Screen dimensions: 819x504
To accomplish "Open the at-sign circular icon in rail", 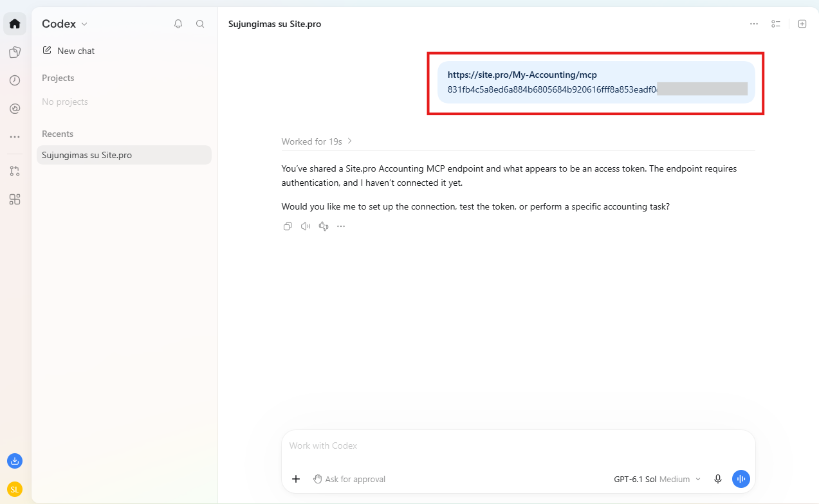I will click(x=15, y=109).
